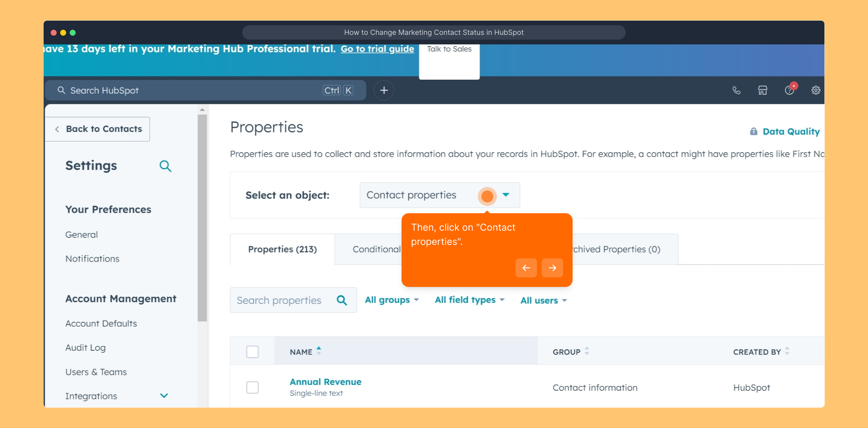Image resolution: width=868 pixels, height=428 pixels.
Task: Click Back to Contacts button
Action: point(98,129)
